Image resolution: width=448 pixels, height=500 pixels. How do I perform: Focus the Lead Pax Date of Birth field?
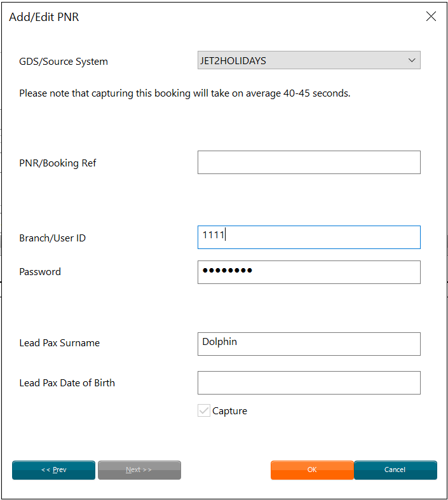tap(309, 383)
